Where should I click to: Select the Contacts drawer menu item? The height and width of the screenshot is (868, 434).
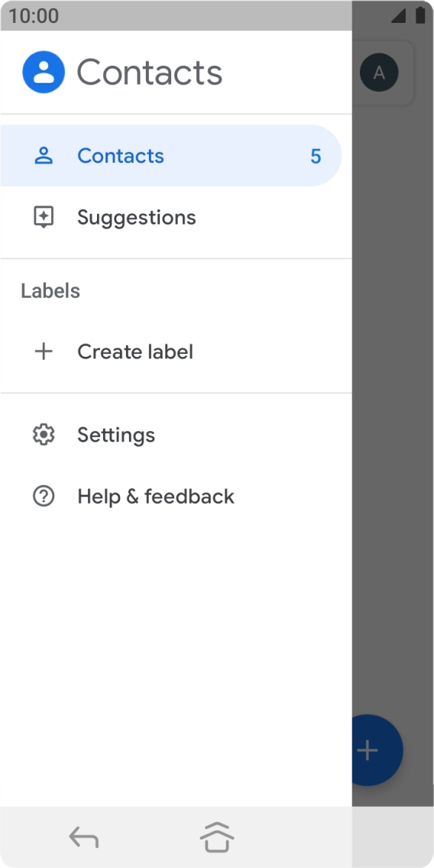tap(171, 156)
